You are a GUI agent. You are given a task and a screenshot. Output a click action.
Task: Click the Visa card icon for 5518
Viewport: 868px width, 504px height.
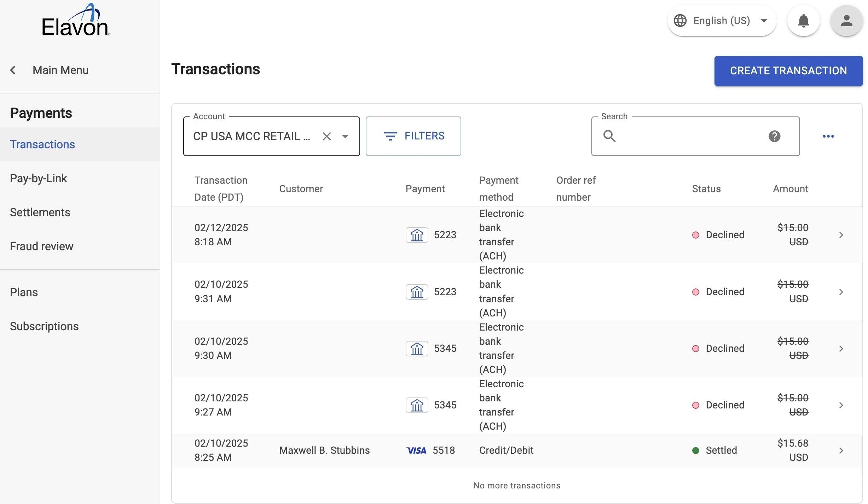pyautogui.click(x=416, y=451)
